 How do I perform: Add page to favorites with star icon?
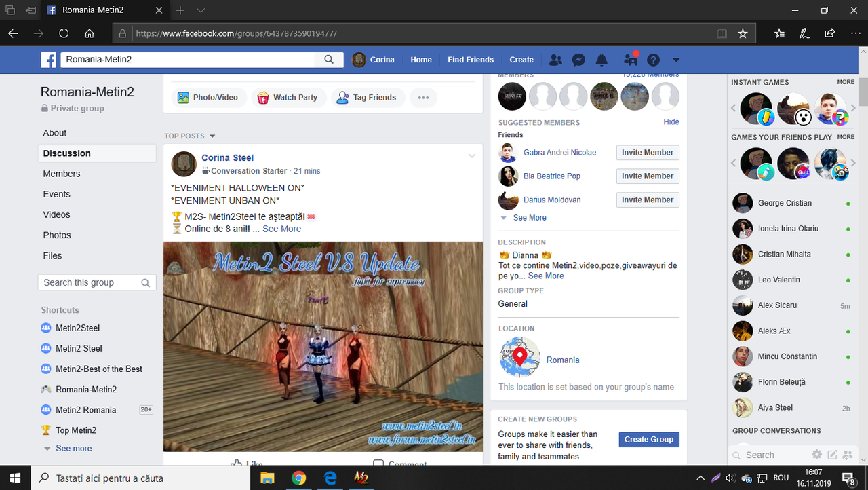click(x=743, y=33)
